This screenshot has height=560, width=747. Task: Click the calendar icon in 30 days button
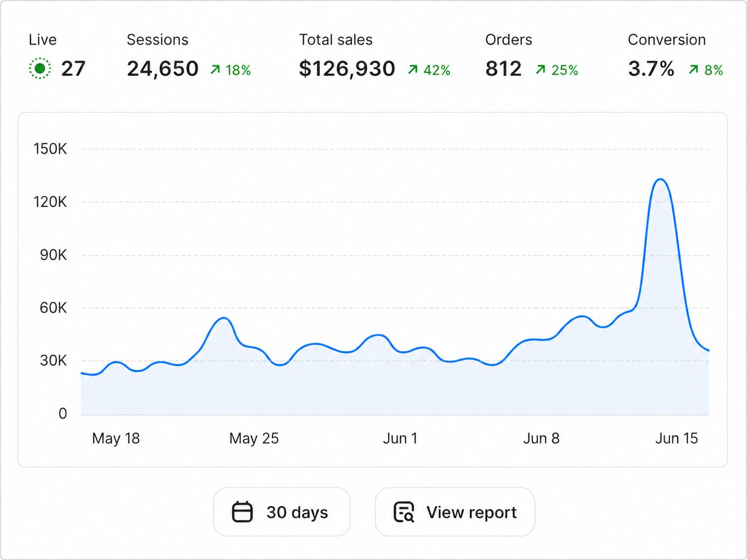pos(242,512)
